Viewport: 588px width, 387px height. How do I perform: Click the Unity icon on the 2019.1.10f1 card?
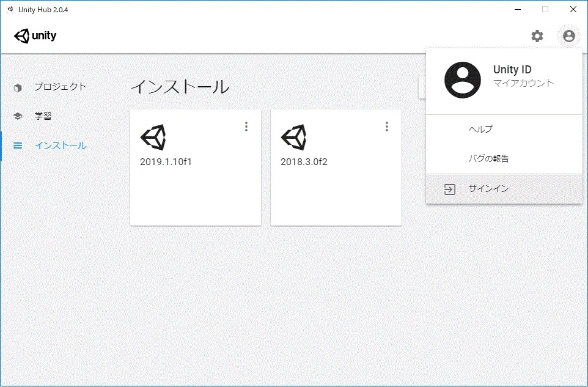[153, 138]
